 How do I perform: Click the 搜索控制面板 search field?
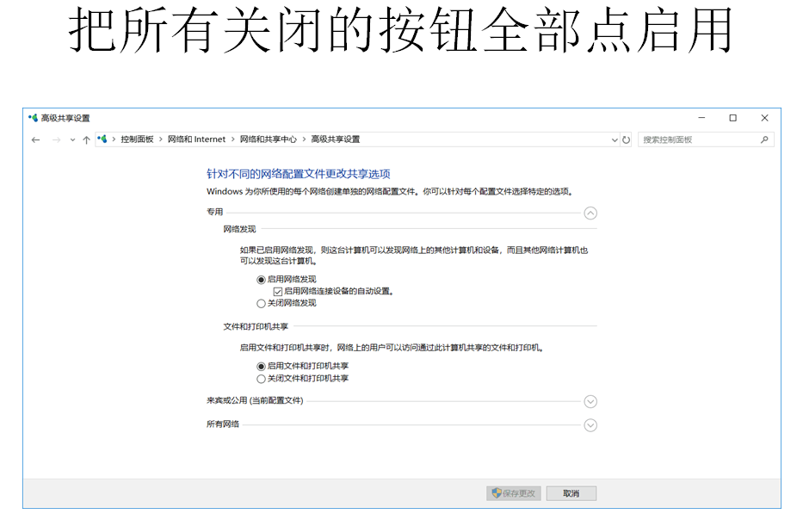[706, 139]
